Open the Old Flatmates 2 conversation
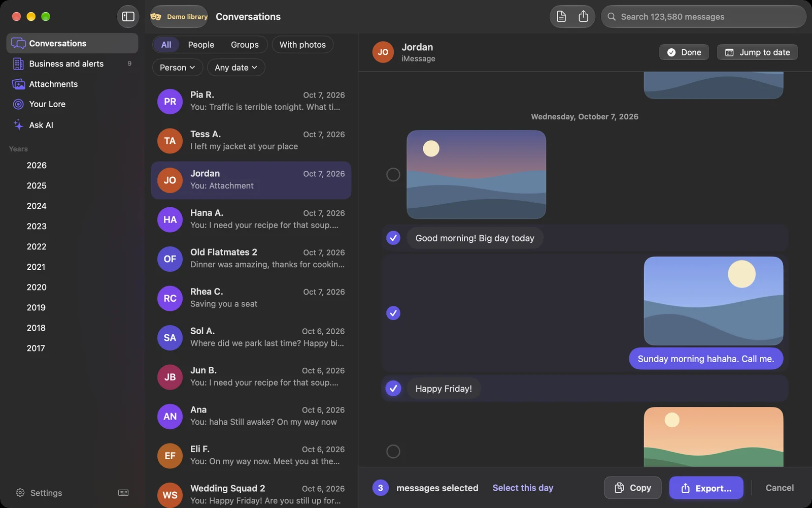 251,259
